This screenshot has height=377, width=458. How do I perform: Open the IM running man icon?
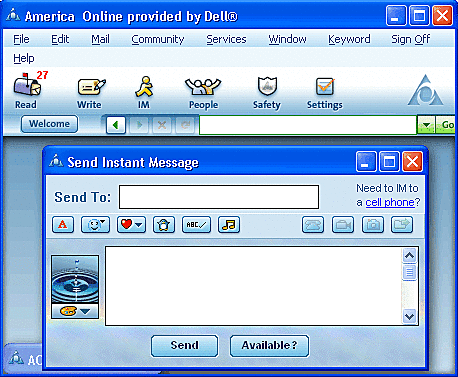click(144, 91)
